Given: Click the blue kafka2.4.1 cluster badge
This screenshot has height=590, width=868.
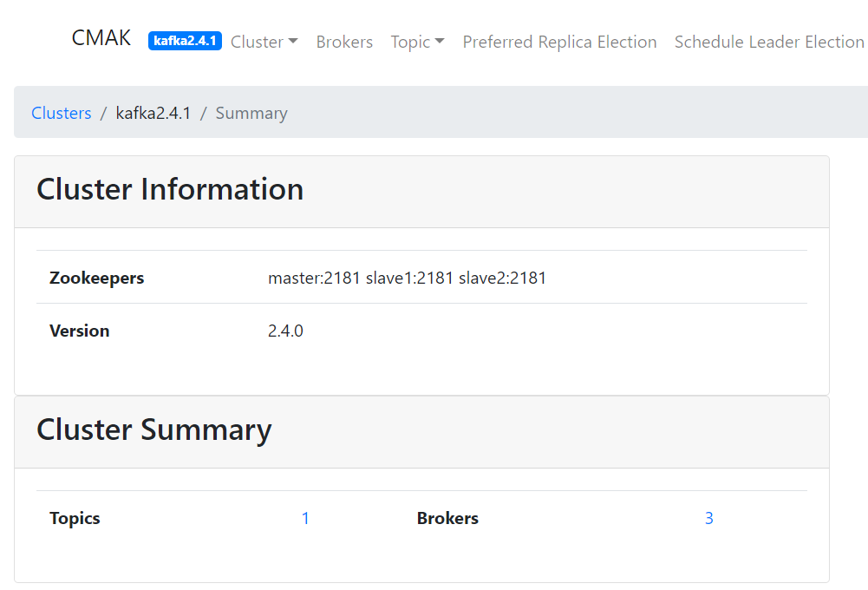Looking at the screenshot, I should click(185, 41).
